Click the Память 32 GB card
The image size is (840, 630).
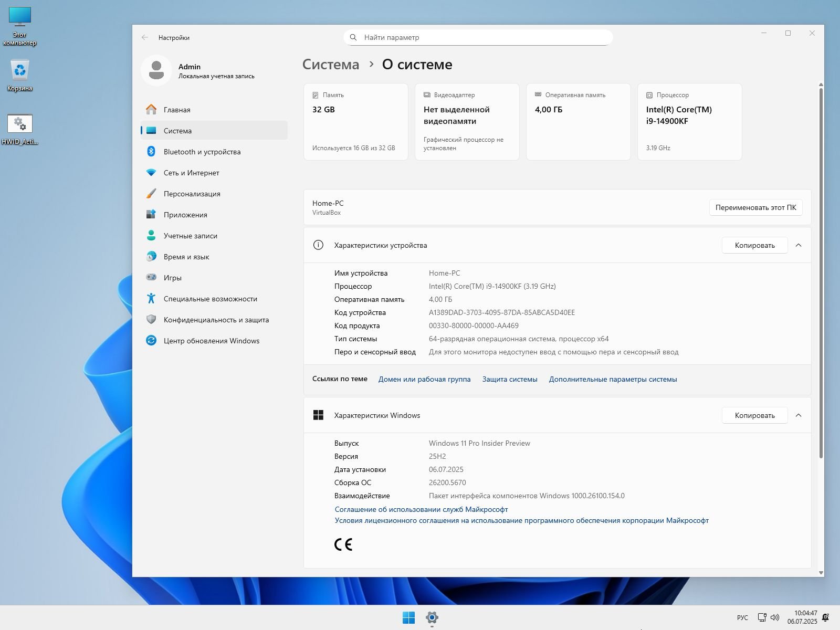point(356,122)
